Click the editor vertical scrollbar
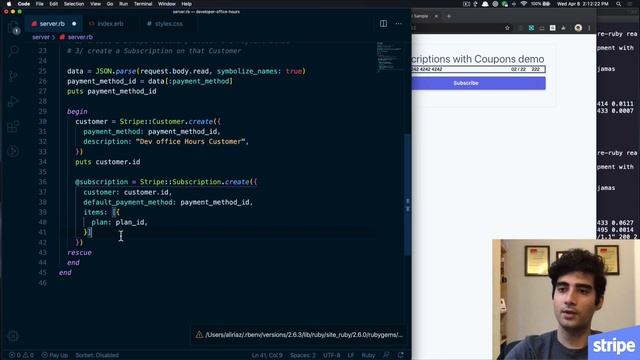 (x=407, y=195)
